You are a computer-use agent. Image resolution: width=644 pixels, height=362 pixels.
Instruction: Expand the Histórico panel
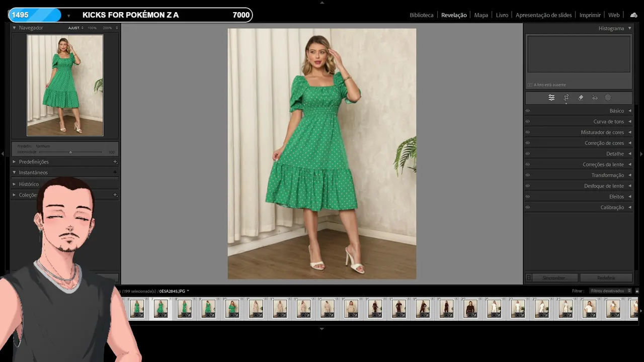(x=14, y=184)
